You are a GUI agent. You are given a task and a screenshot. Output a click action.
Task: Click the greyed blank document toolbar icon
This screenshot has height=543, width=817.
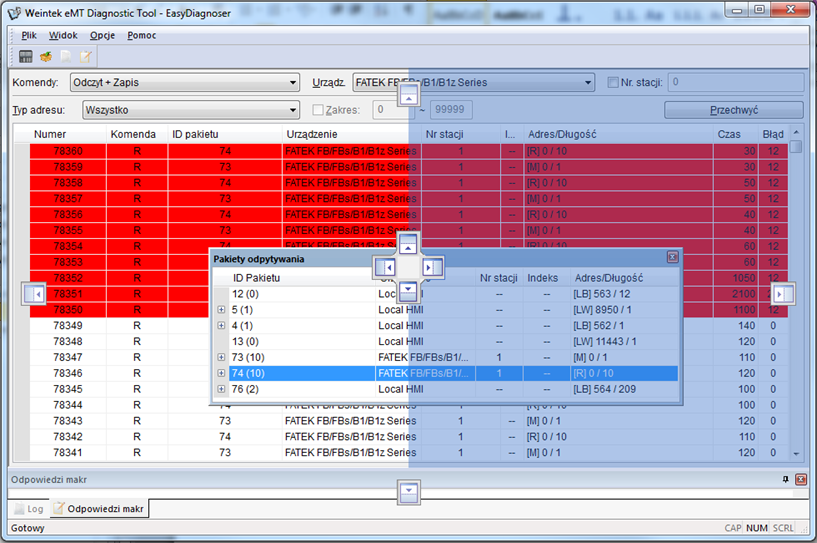coord(66,56)
